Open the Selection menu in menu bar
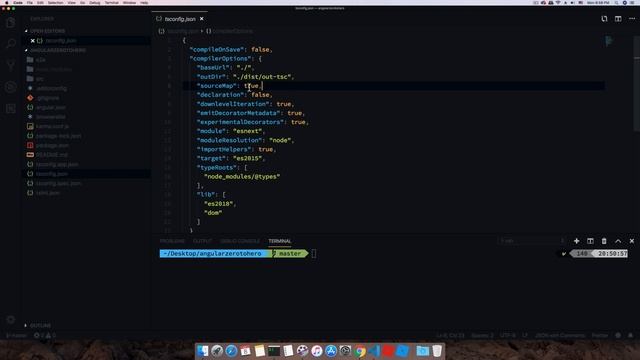The height and width of the screenshot is (360, 640). [56, 3]
